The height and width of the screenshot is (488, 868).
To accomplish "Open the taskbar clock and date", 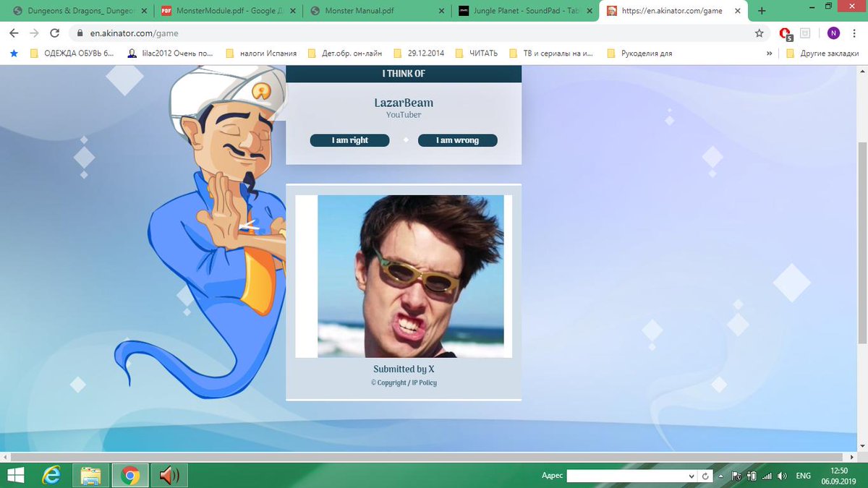I will [x=839, y=475].
